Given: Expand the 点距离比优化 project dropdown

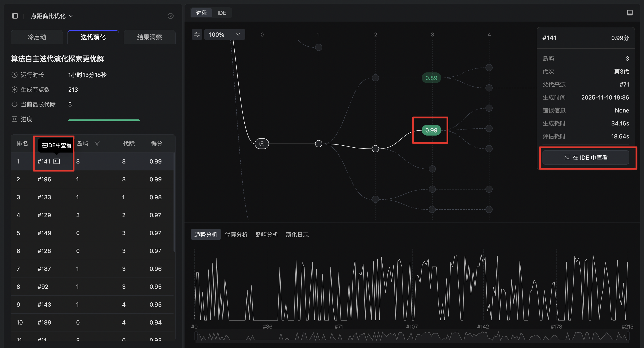Looking at the screenshot, I should [x=52, y=16].
